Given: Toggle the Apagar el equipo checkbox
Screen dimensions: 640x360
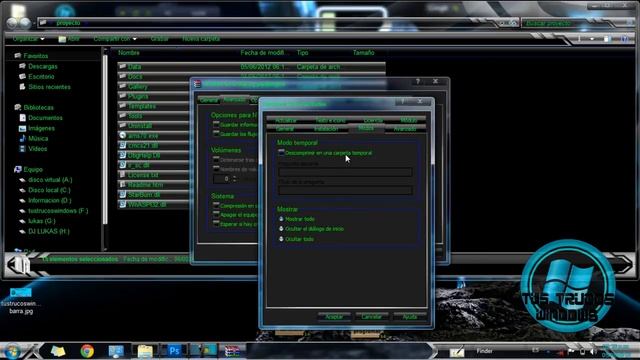Looking at the screenshot, I should 216,215.
